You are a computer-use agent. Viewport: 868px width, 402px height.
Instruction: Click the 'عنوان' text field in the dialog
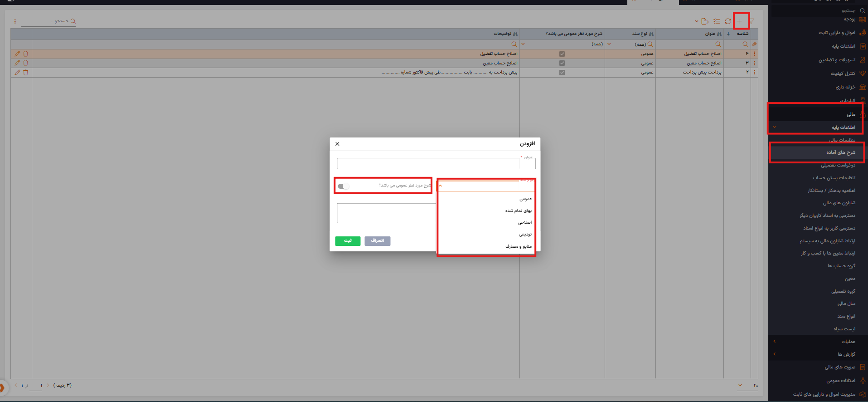click(x=428, y=164)
